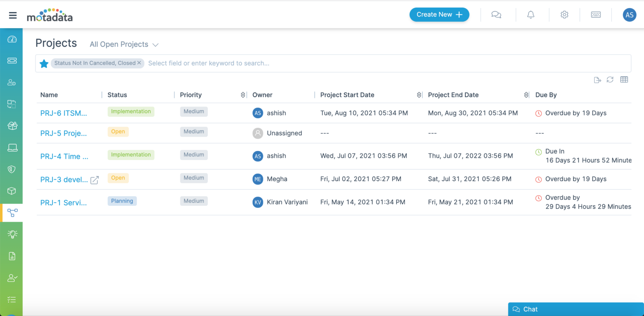Click the Create New button
Screen dimensions: 644x316
(439, 15)
